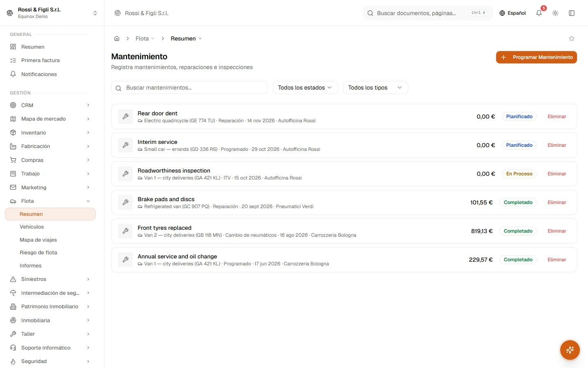Open the notifications bell icon
This screenshot has height=368, width=588.
click(x=539, y=13)
